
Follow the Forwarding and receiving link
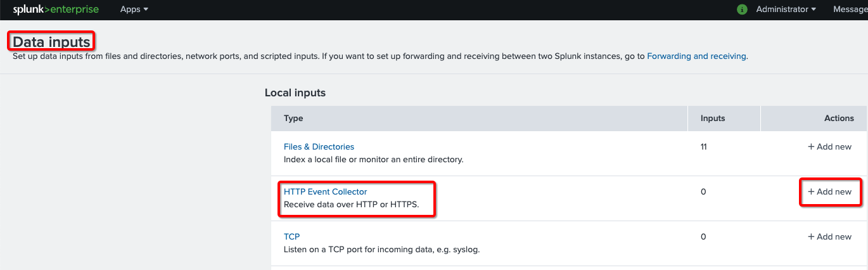point(696,56)
